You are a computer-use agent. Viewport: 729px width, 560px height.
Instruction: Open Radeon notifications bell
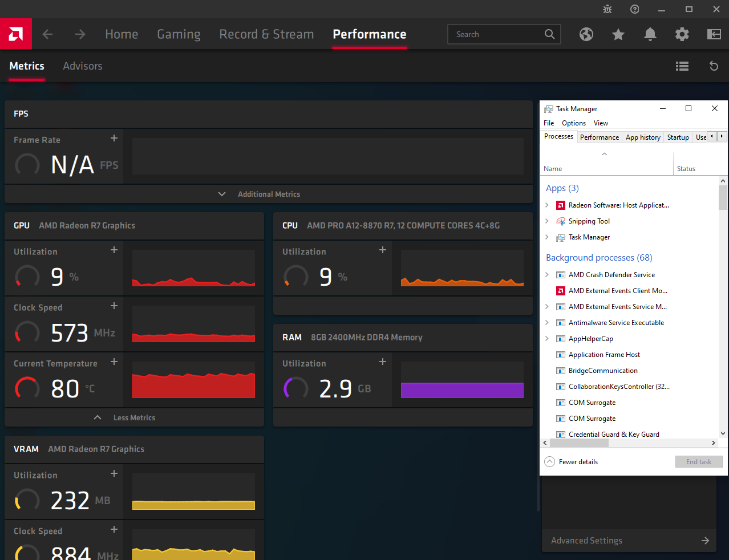pyautogui.click(x=650, y=34)
